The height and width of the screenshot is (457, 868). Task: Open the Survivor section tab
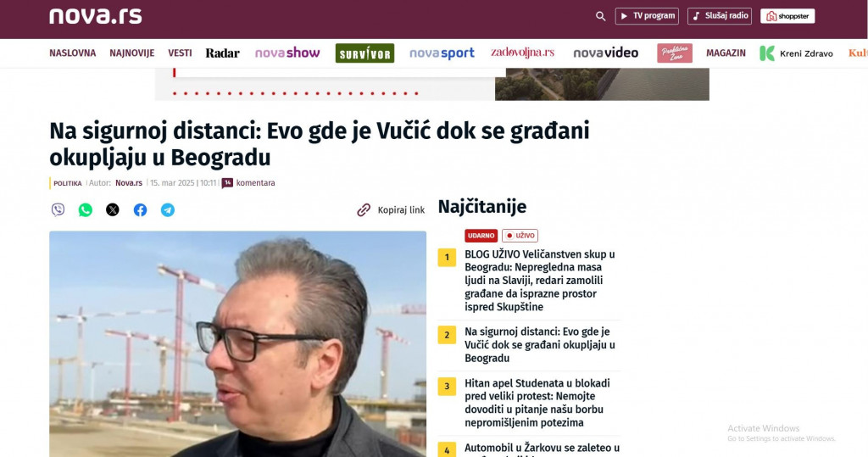(364, 53)
